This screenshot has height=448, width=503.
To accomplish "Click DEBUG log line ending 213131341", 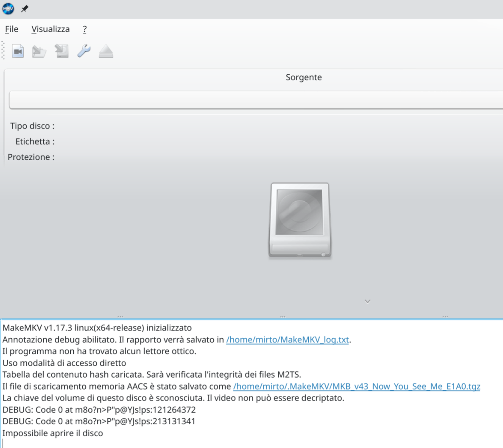I will point(99,421).
